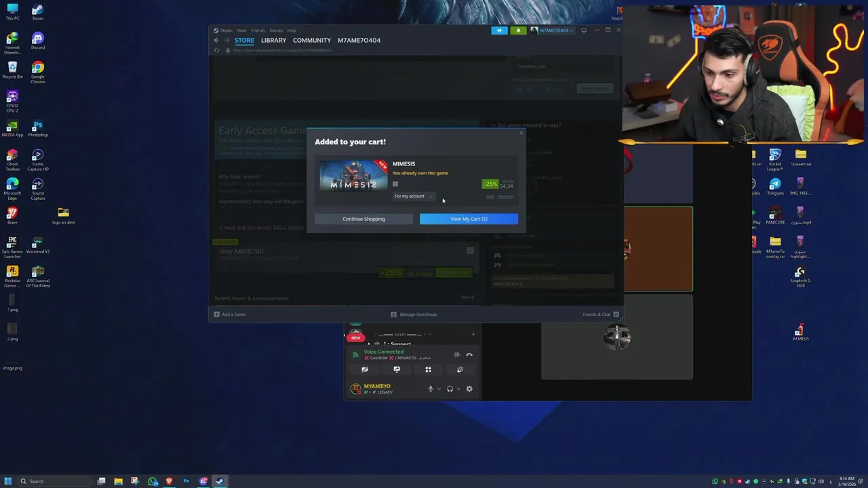The height and width of the screenshot is (488, 868).
Task: Click the Windows Start button
Action: pyautogui.click(x=8, y=481)
